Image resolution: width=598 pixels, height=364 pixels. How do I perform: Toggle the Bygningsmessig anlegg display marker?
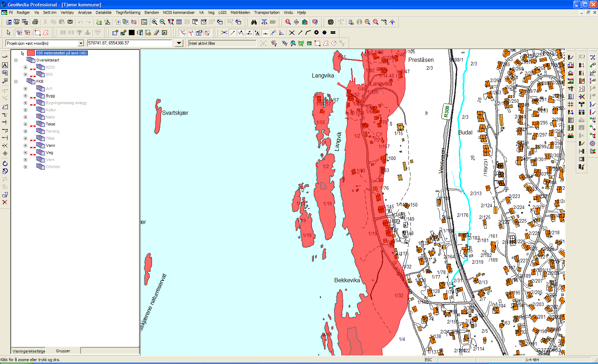click(33, 105)
